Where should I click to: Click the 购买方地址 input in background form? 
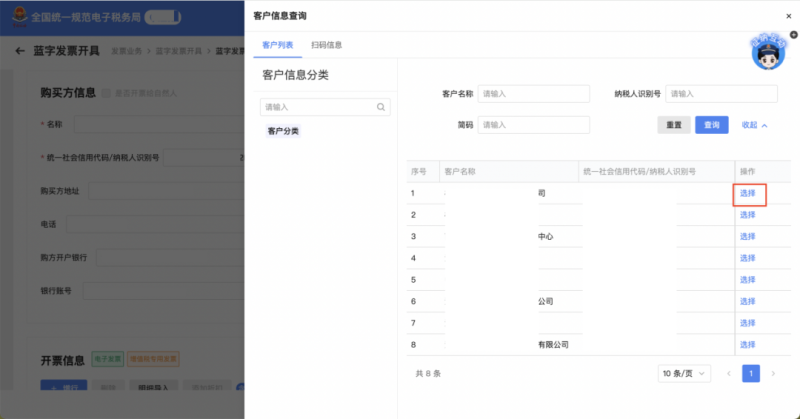[x=167, y=191]
